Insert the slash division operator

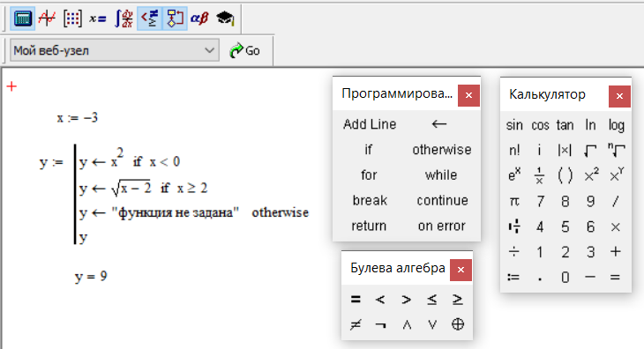[x=615, y=201]
